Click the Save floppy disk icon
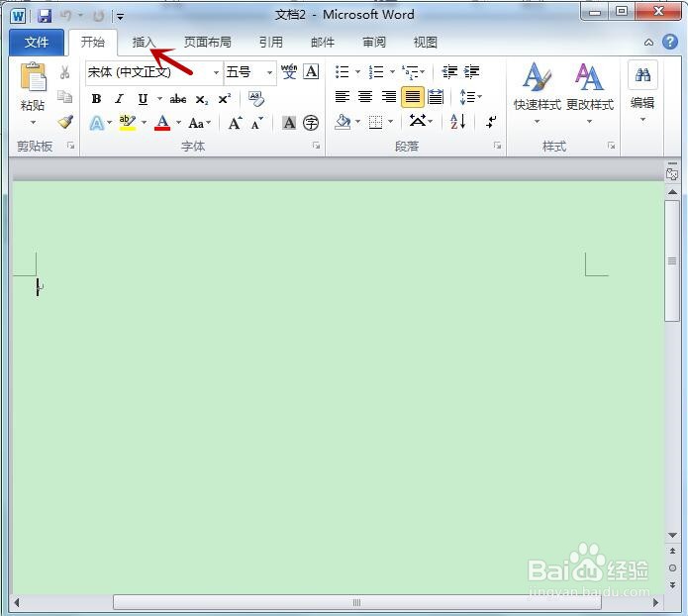The height and width of the screenshot is (616, 688). click(x=45, y=16)
